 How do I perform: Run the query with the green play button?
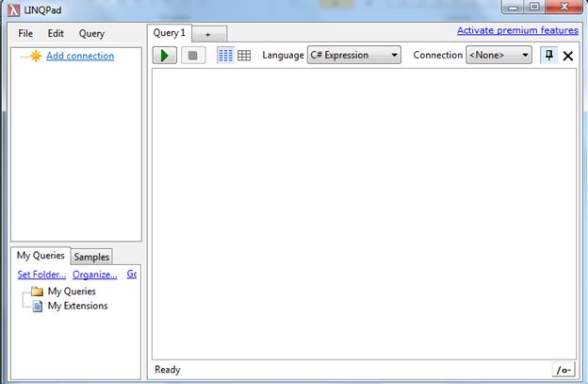pyautogui.click(x=165, y=56)
